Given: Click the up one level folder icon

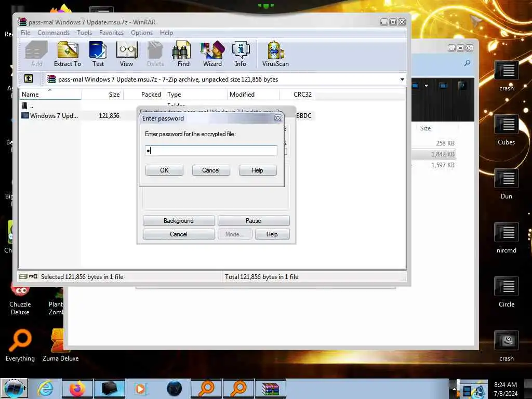Looking at the screenshot, I should 29,79.
